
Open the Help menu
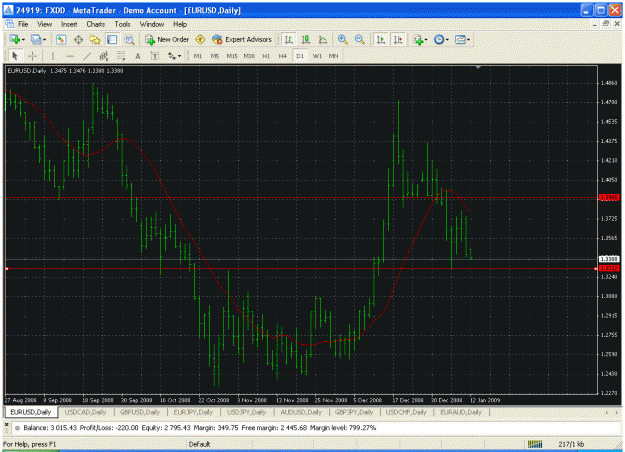click(180, 24)
